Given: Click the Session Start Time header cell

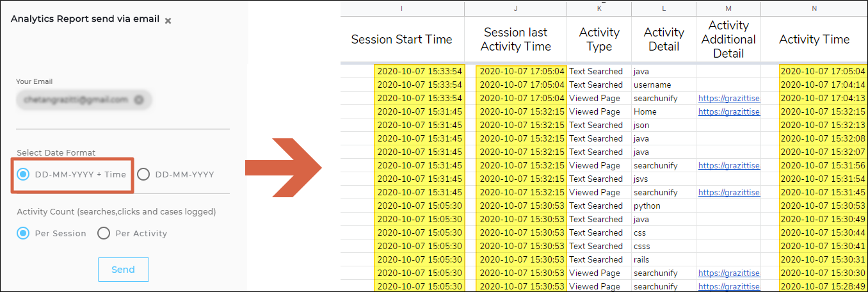Looking at the screenshot, I should [x=401, y=39].
